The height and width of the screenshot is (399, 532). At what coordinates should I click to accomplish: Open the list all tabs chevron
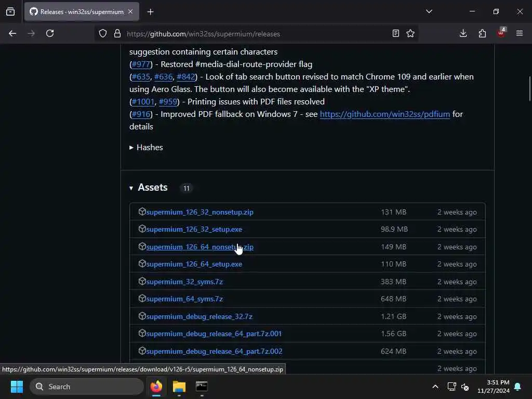[x=429, y=11]
